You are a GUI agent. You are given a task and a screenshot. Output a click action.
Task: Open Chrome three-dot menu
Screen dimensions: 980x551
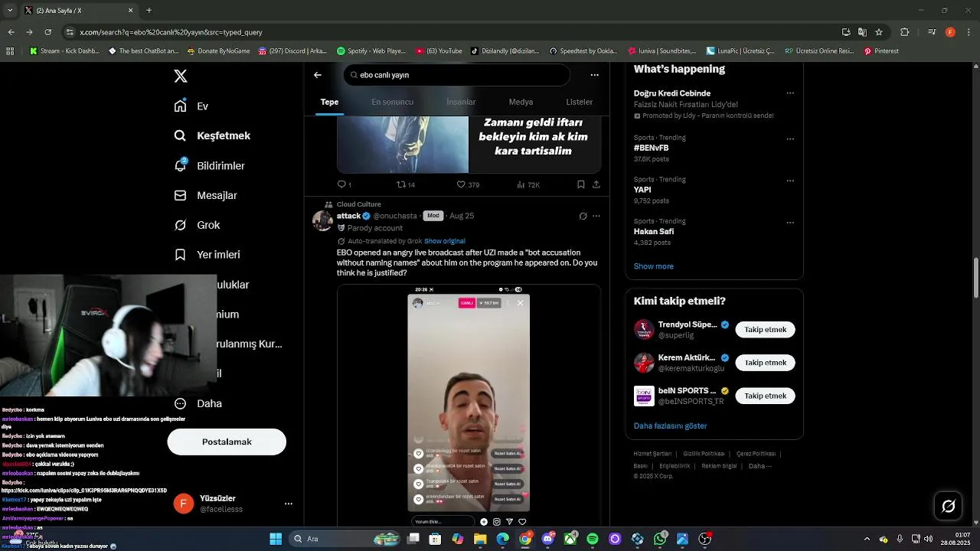[x=967, y=32]
